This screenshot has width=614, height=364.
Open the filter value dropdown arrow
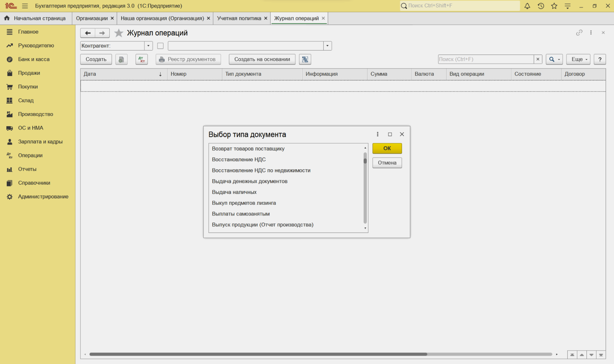pyautogui.click(x=327, y=46)
